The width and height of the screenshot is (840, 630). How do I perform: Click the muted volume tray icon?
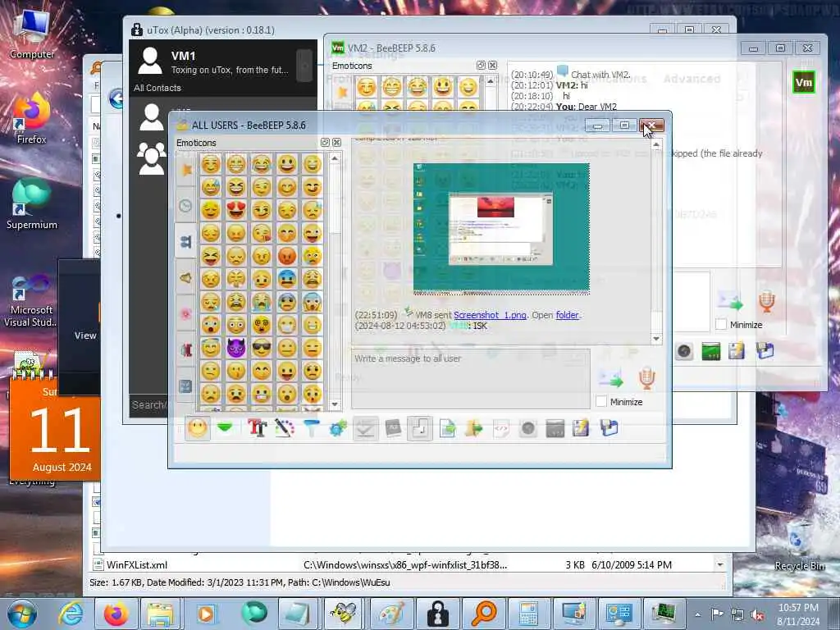coord(757,614)
